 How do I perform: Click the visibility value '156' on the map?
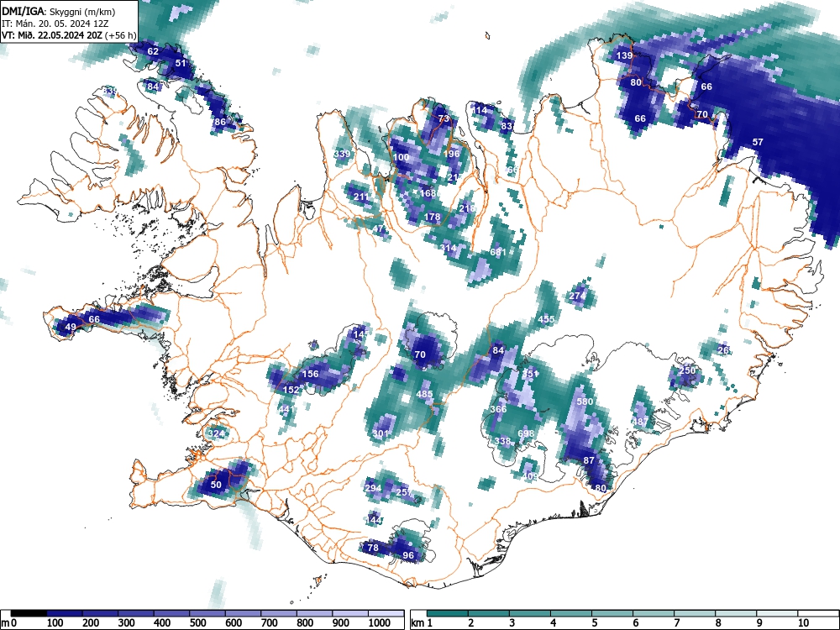310,374
